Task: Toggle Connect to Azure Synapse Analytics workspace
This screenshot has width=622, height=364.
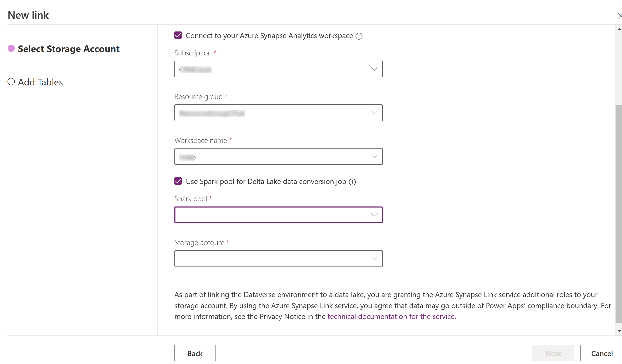Action: (178, 36)
